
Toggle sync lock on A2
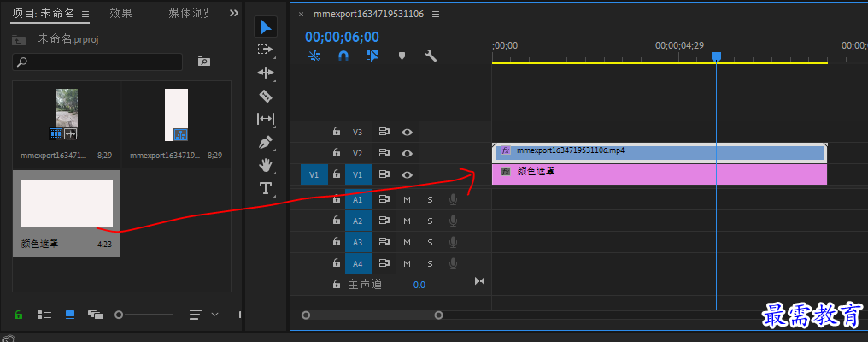coord(384,221)
